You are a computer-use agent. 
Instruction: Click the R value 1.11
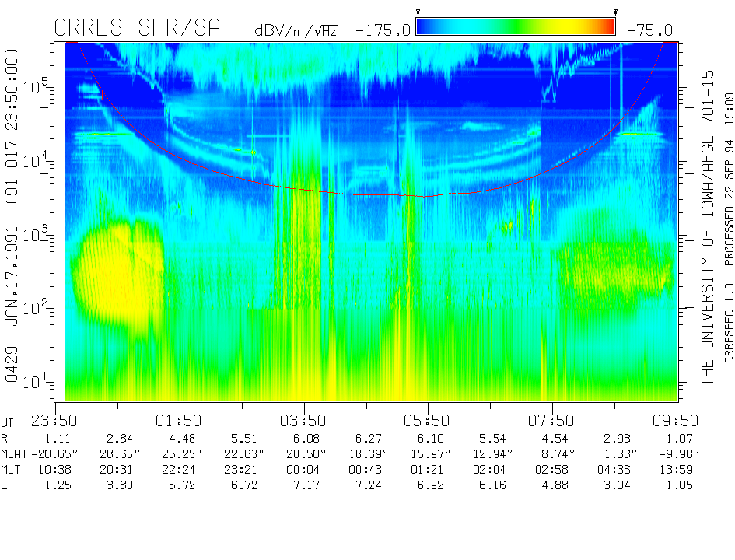(x=58, y=439)
